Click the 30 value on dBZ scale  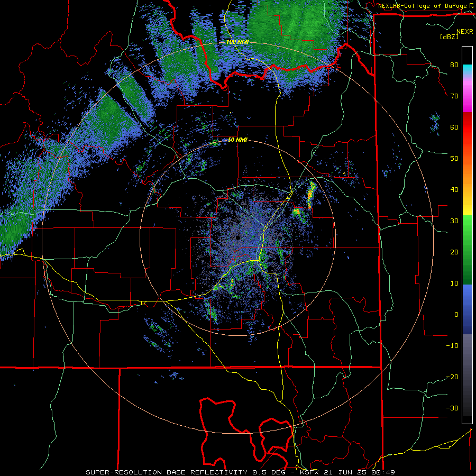point(454,221)
